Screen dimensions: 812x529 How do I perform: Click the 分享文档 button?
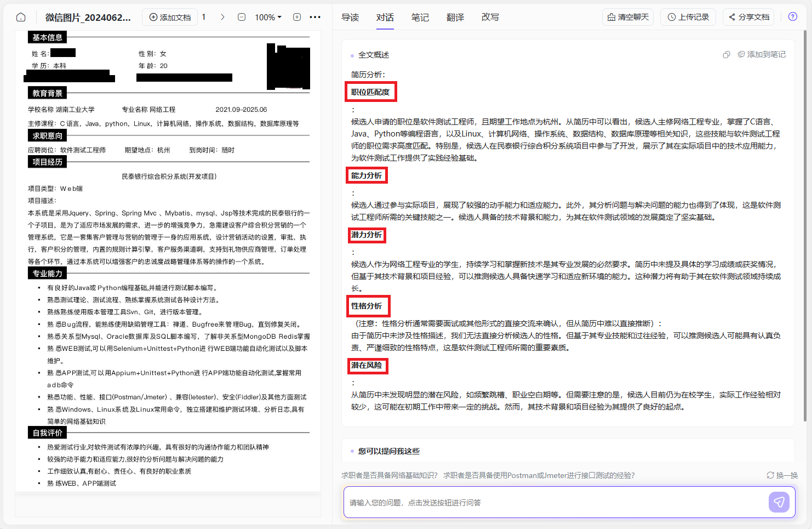tap(749, 17)
